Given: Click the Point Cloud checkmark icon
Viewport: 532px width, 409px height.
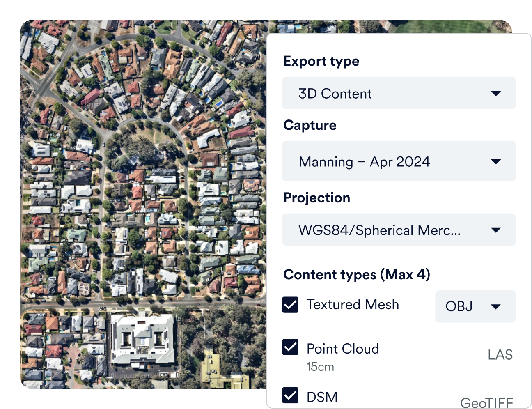Looking at the screenshot, I should pyautogui.click(x=290, y=348).
